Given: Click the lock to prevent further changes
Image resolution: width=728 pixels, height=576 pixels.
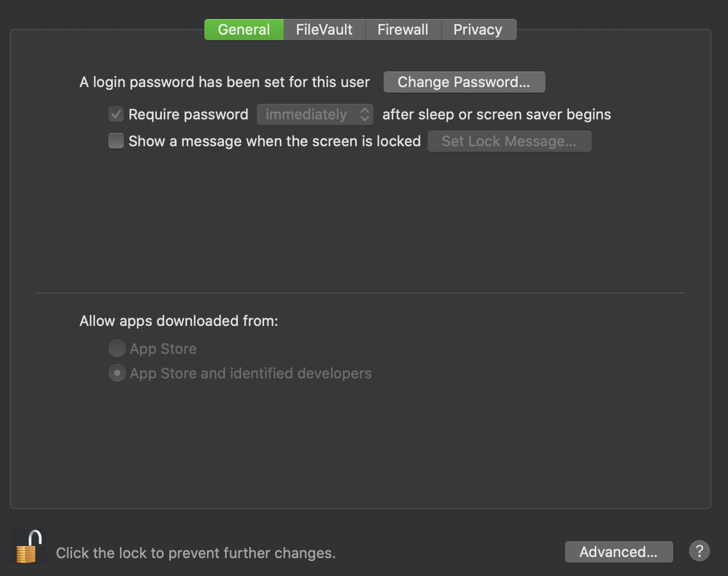Looking at the screenshot, I should [28, 547].
